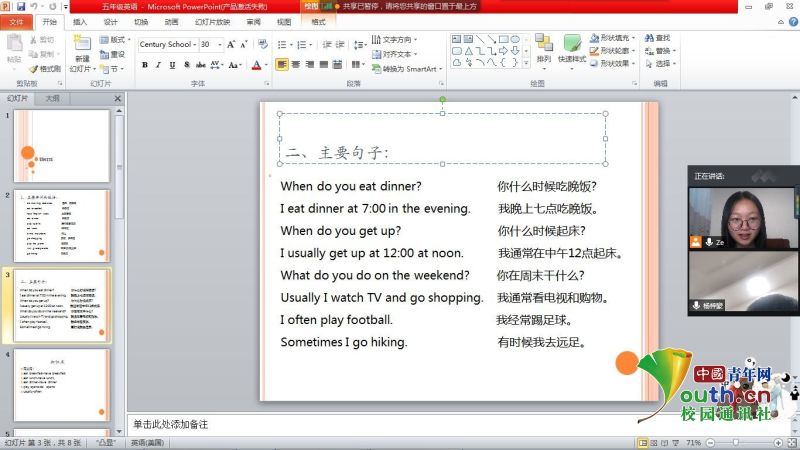Click the Underline icon
800x450 pixels.
point(173,65)
